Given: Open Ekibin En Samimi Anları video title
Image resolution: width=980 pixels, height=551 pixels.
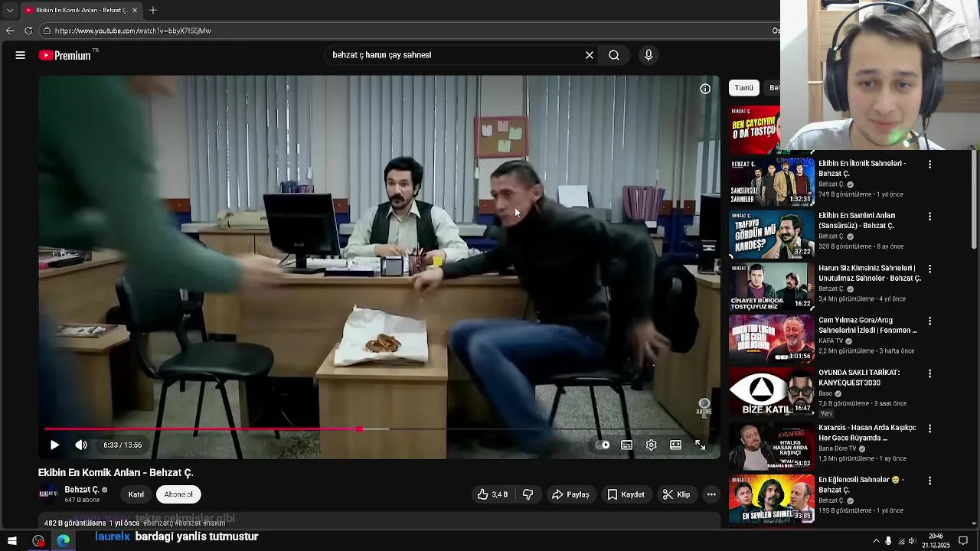Looking at the screenshot, I should [857, 220].
